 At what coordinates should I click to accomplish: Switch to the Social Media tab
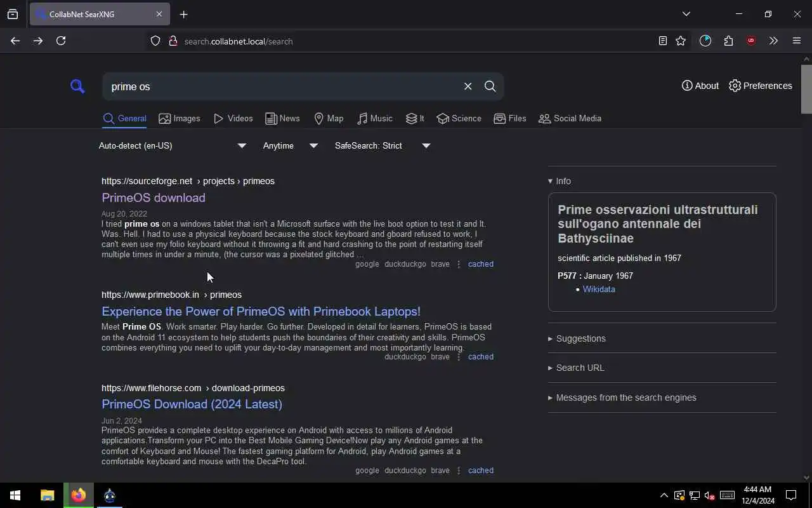coord(570,119)
